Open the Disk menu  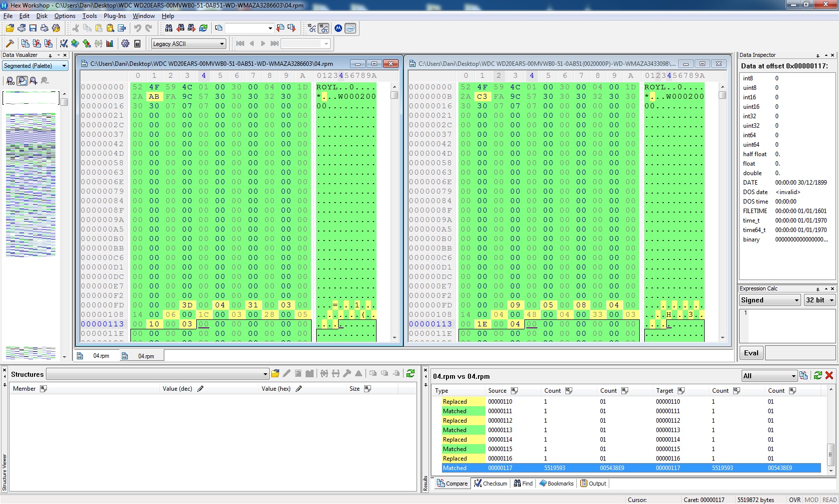click(x=42, y=16)
